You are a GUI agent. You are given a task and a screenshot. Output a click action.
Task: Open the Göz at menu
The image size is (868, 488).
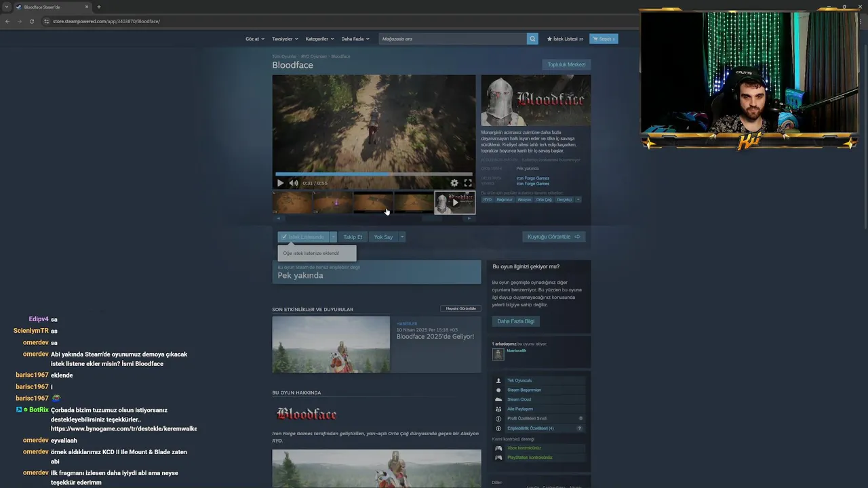click(255, 39)
